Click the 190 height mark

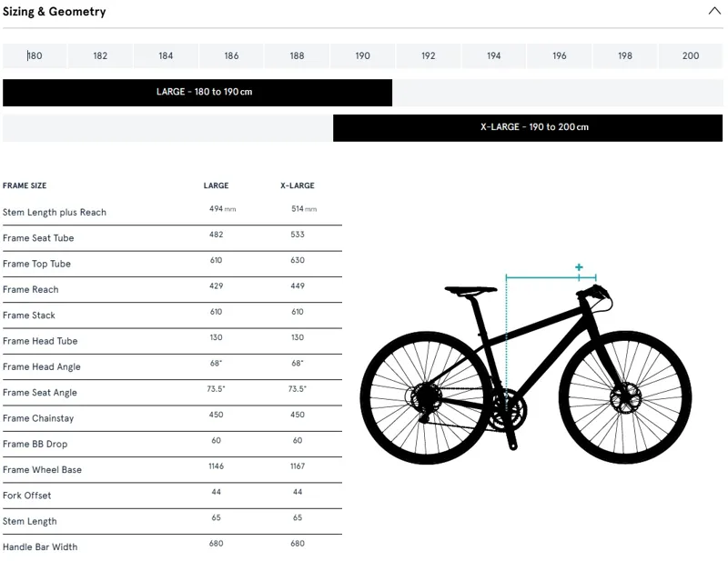[x=361, y=55]
